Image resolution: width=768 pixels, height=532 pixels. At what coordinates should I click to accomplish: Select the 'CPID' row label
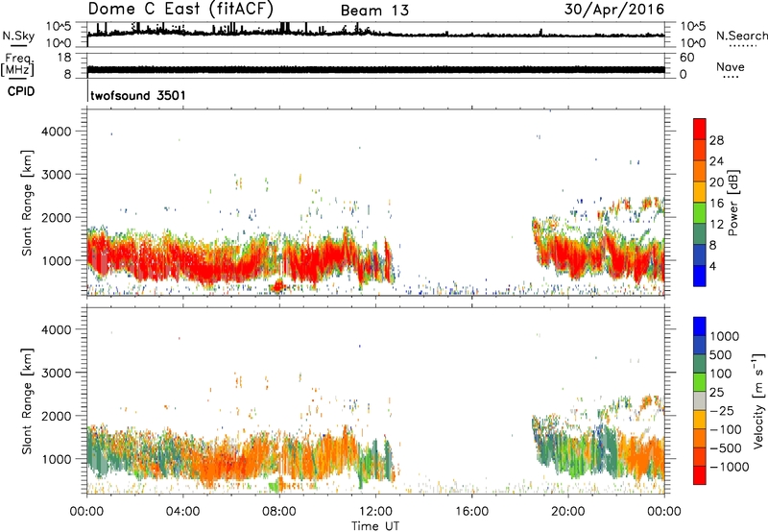21,91
